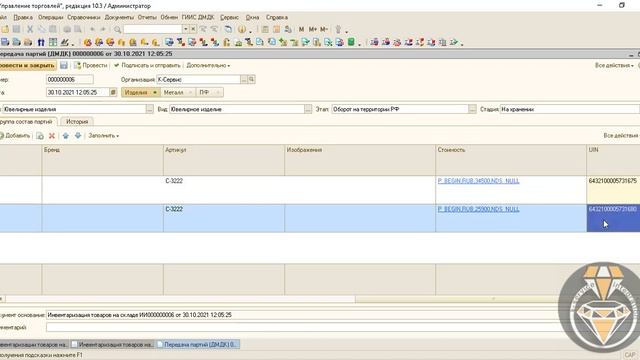This screenshot has height=360, width=640.
Task: Click the M- memory subtract button
Action: click(x=324, y=29)
